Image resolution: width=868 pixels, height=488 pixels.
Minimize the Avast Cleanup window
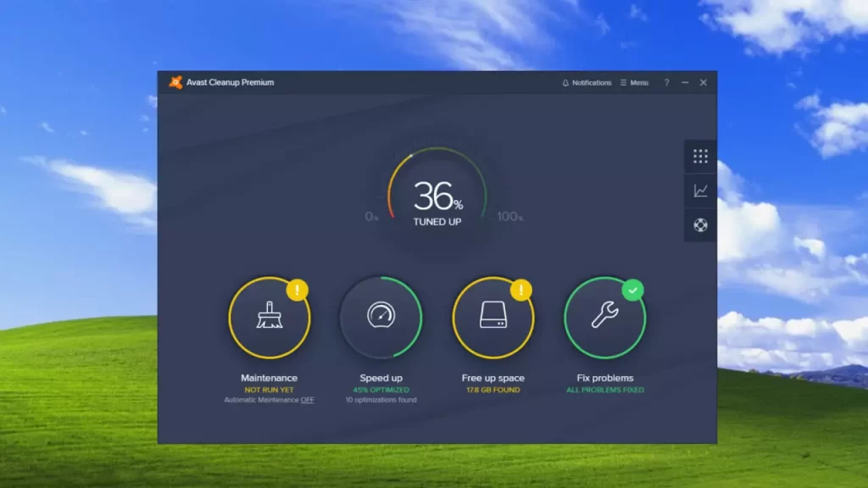(685, 82)
